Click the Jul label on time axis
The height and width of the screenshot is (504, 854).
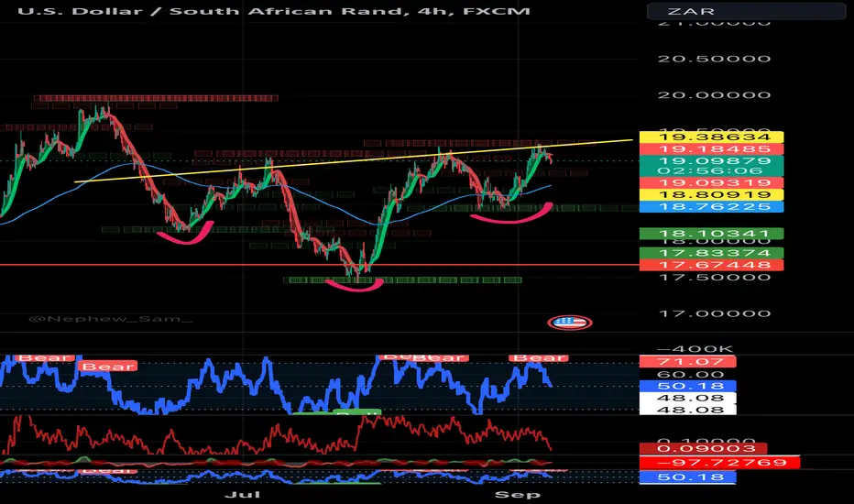point(243,494)
